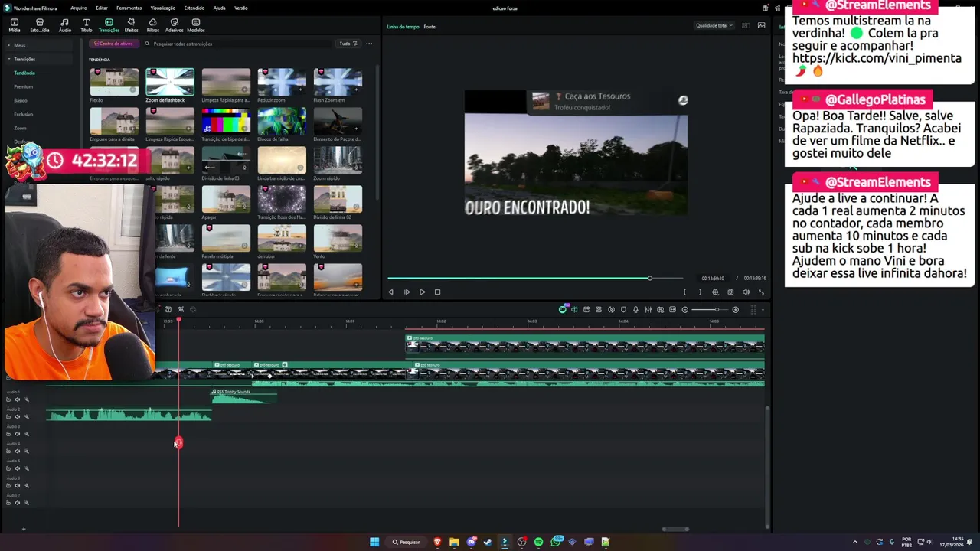Open the Qualidade total dropdown
980x551 pixels.
[714, 25]
